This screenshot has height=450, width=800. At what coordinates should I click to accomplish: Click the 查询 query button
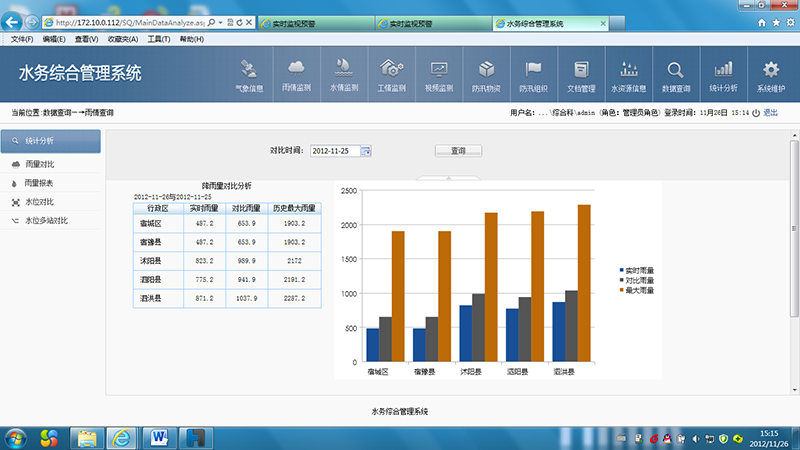pyautogui.click(x=458, y=150)
